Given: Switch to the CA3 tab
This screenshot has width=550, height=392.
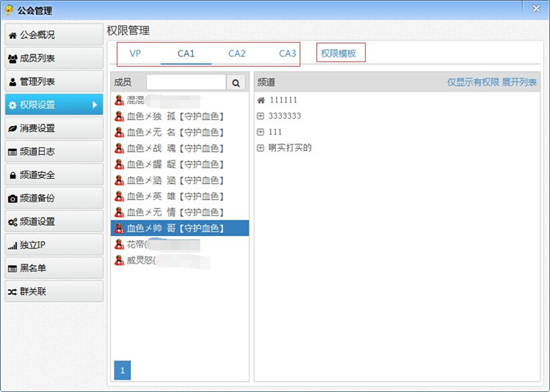Looking at the screenshot, I should [x=287, y=53].
